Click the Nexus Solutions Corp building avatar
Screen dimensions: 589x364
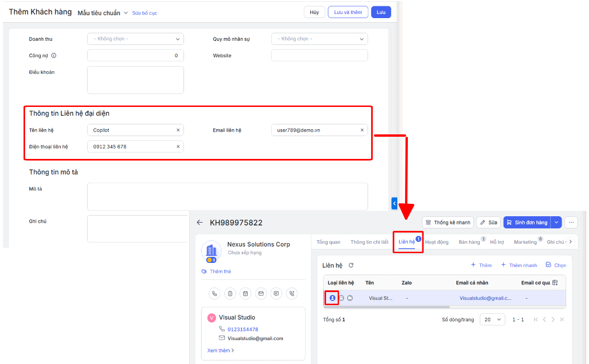click(x=212, y=251)
